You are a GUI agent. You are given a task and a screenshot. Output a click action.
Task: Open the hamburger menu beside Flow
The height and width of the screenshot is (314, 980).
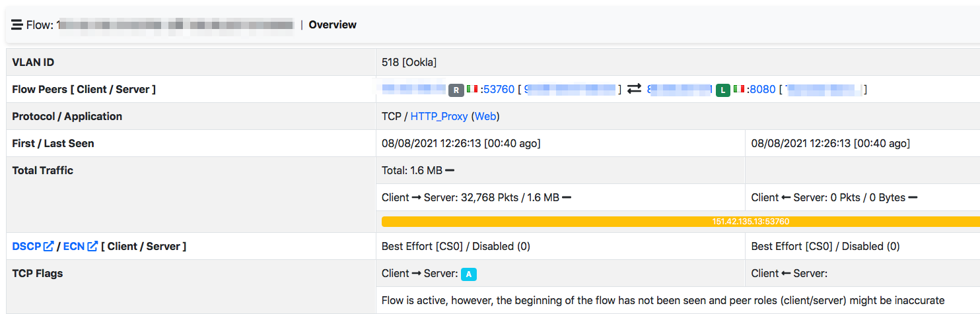(17, 25)
